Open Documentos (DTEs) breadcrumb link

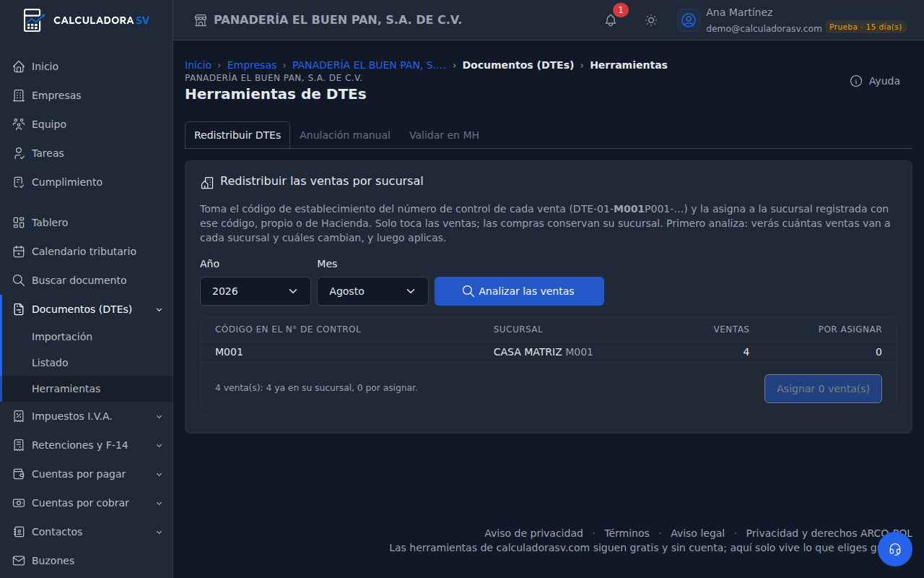pyautogui.click(x=518, y=65)
